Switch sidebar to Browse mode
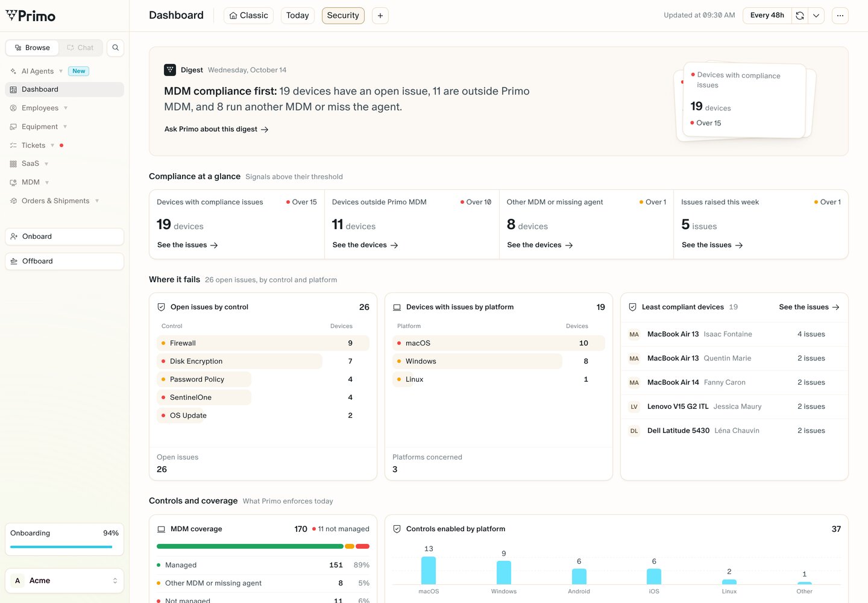 pyautogui.click(x=33, y=48)
